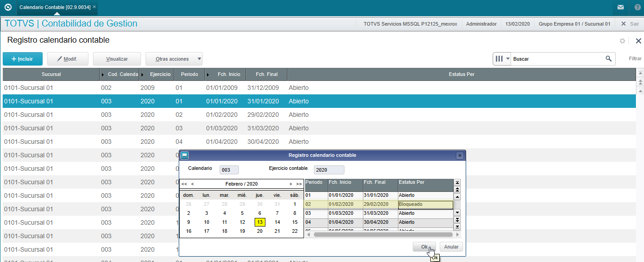The image size is (644, 262).
Task: Click the search magnifier icon
Action: [x=609, y=58]
